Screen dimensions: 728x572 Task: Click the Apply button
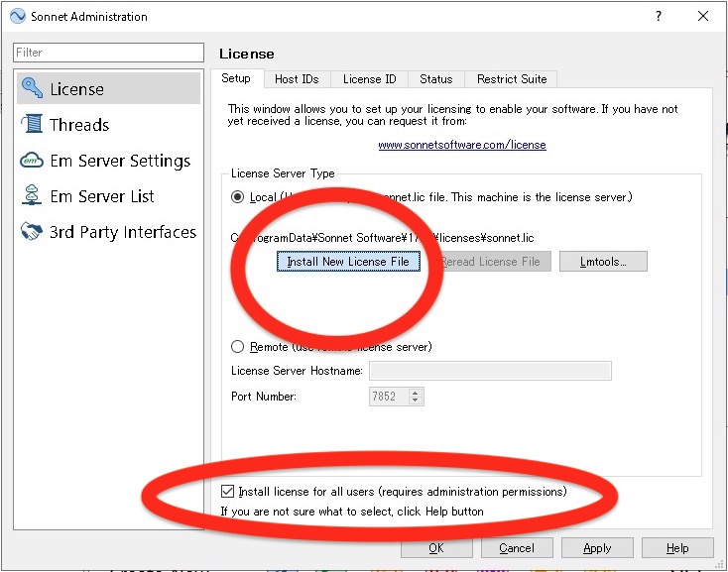597,548
